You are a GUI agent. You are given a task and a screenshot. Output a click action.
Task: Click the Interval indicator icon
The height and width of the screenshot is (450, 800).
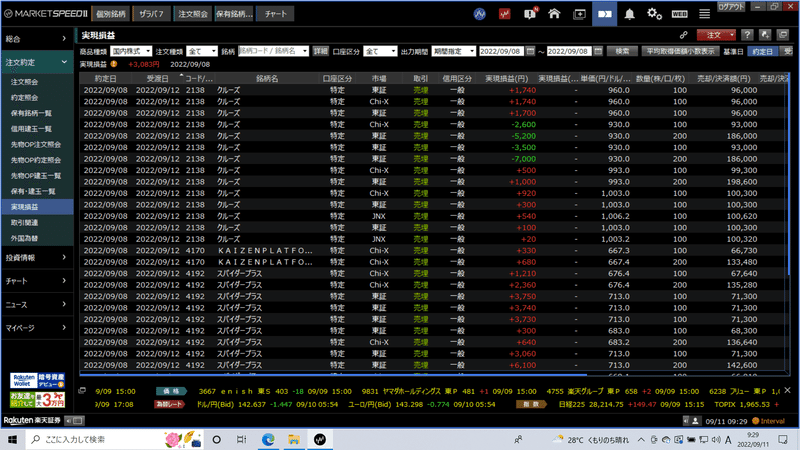click(756, 421)
